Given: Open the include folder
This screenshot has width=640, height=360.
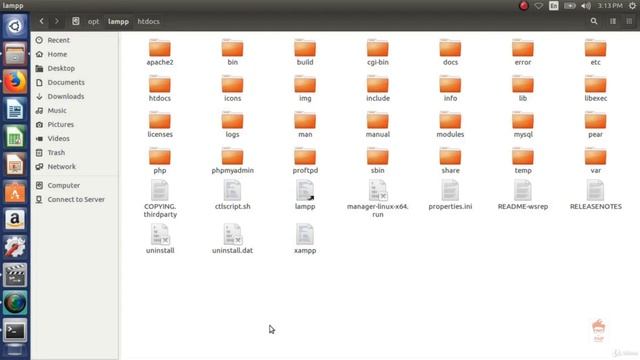Looking at the screenshot, I should (x=378, y=88).
